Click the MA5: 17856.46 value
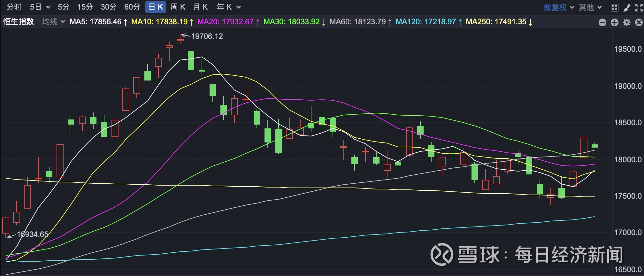Screen dimensions: 644x276 99,22
